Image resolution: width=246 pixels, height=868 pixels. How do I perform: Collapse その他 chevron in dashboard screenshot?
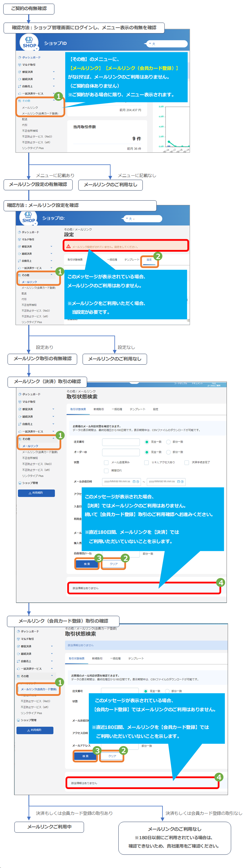pyautogui.click(x=54, y=101)
